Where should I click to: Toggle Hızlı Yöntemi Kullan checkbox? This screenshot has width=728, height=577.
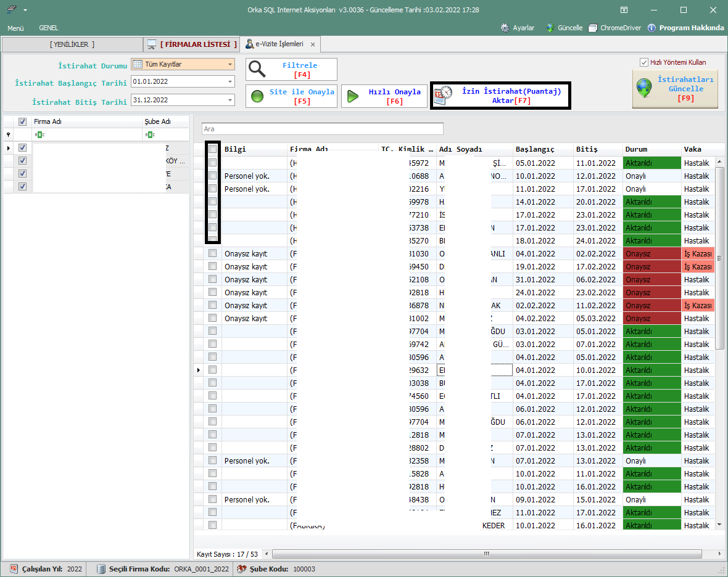pyautogui.click(x=644, y=62)
